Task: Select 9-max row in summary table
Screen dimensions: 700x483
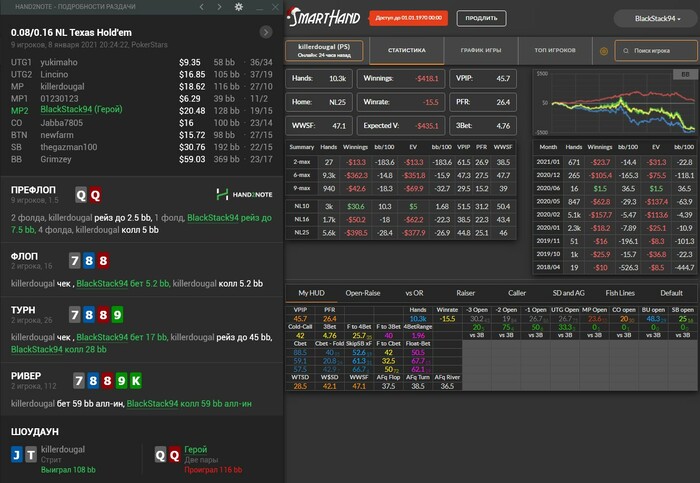Action: [x=401, y=188]
